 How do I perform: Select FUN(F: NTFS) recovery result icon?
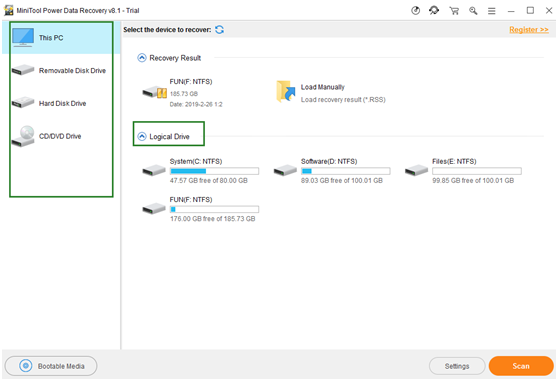pyautogui.click(x=154, y=92)
